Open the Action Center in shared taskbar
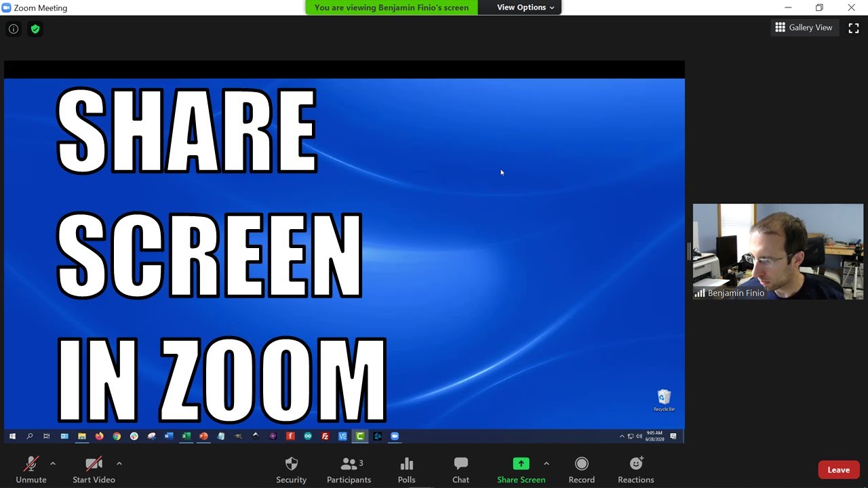868x488 pixels. tap(673, 436)
